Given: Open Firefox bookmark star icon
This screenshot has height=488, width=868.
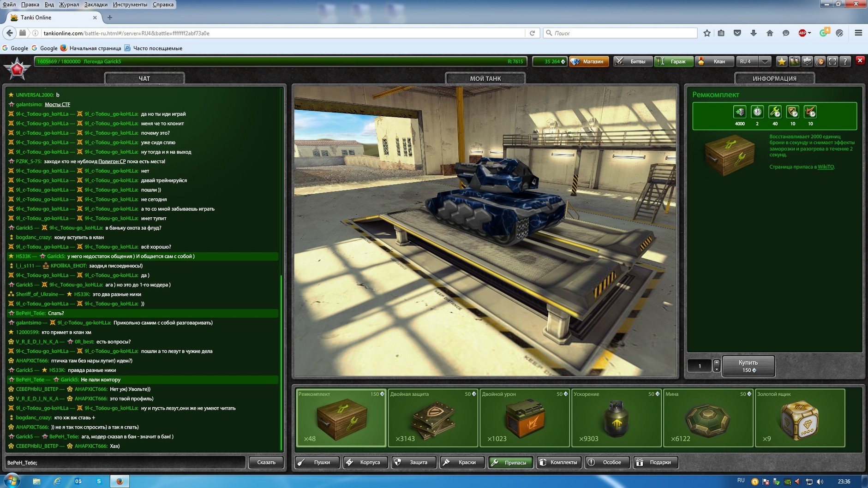Looking at the screenshot, I should click(707, 33).
